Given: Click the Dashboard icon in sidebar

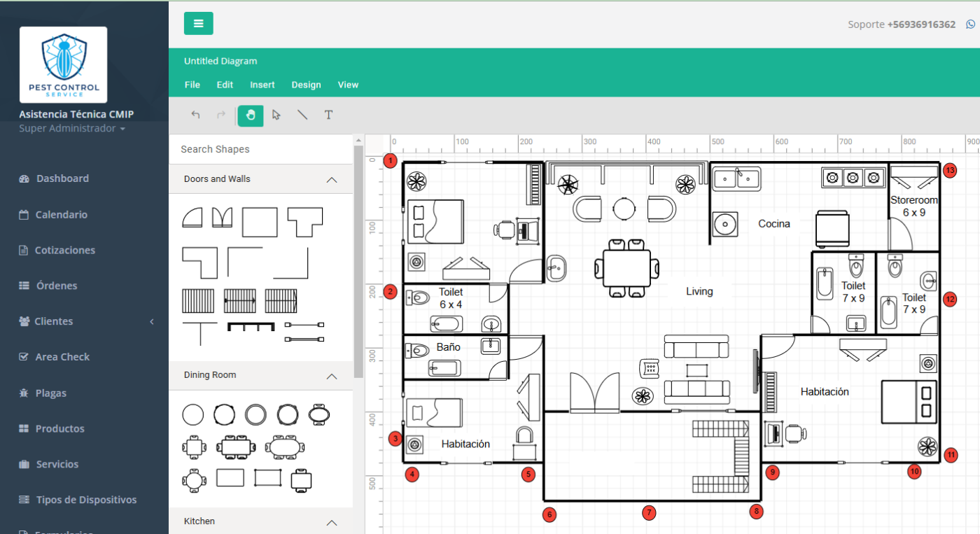Looking at the screenshot, I should [x=24, y=178].
